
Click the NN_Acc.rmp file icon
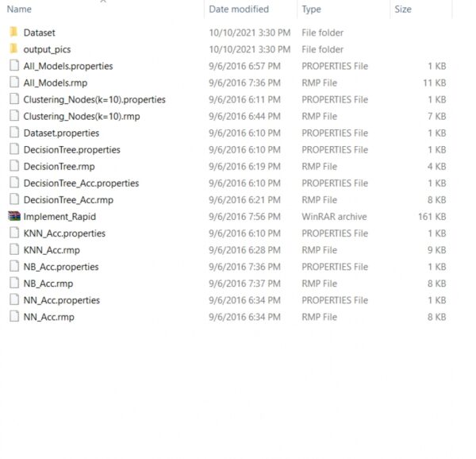coord(14,316)
